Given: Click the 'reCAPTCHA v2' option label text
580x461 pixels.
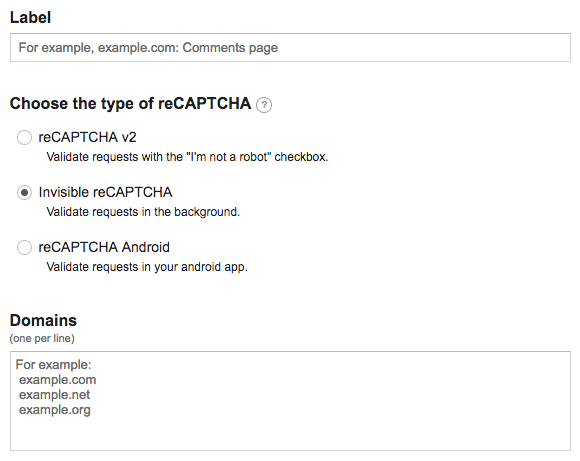Looking at the screenshot, I should 87,137.
